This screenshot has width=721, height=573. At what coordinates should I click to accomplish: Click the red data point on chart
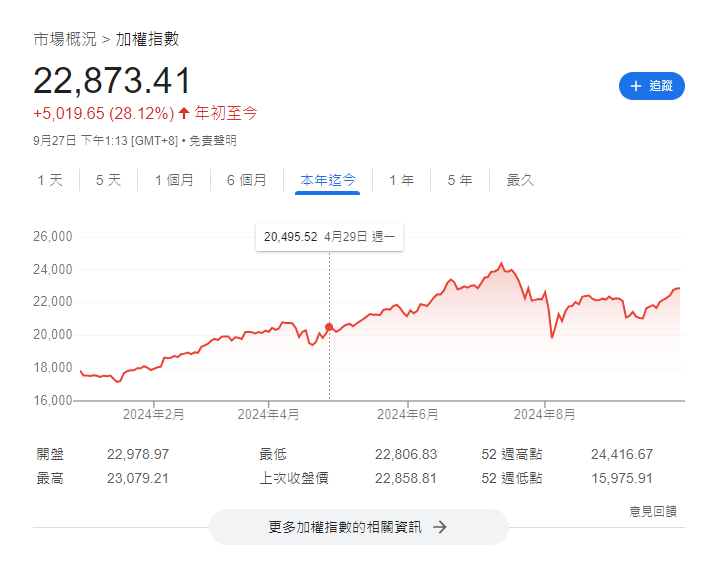329,327
